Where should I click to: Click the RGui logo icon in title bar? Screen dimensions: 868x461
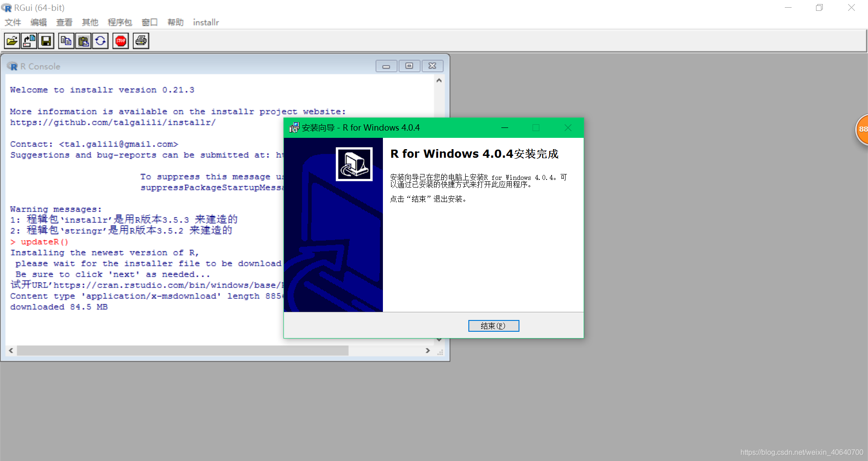pos(7,8)
